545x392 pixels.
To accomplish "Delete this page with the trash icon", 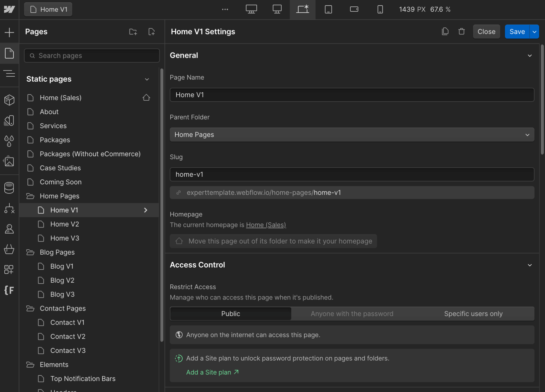I will coord(461,31).
